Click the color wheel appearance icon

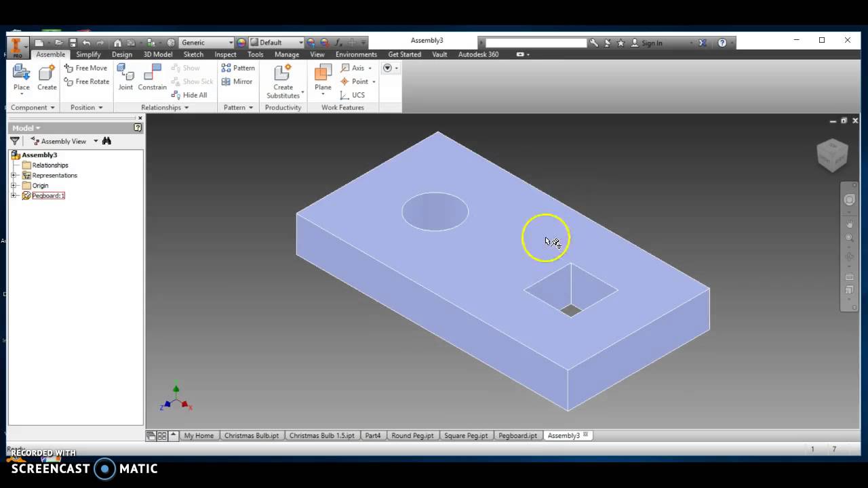pos(241,43)
